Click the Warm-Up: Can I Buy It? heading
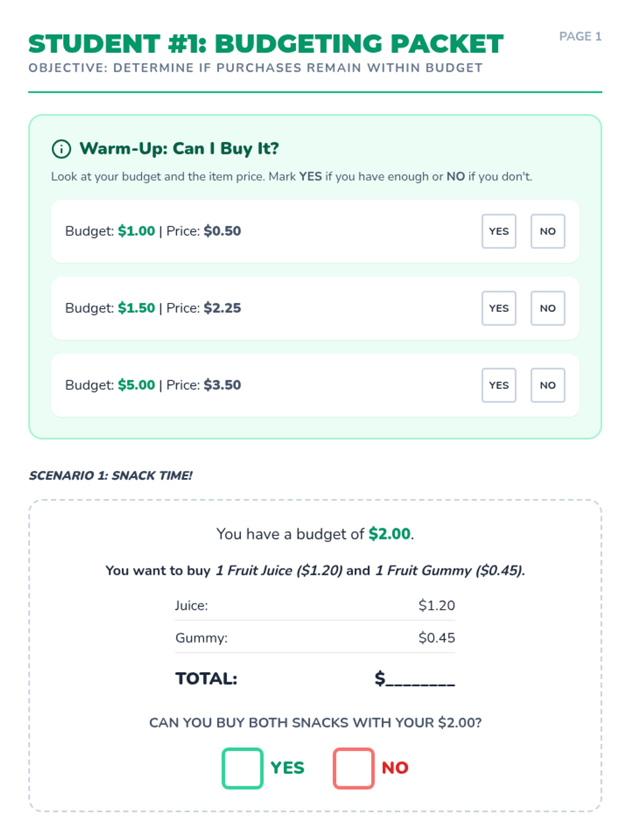This screenshot has height=840, width=630. pyautogui.click(x=178, y=149)
